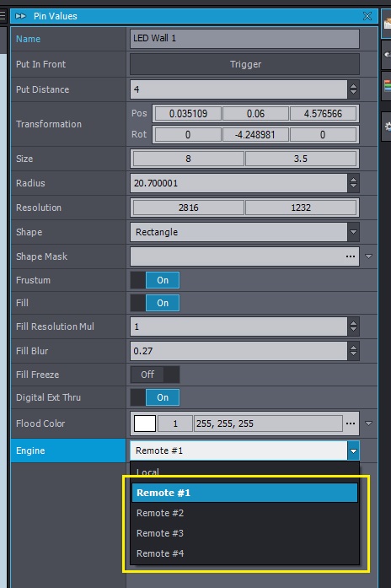The width and height of the screenshot is (391, 588).
Task: Open the Shape Mask browse ellipsis
Action: coord(351,256)
